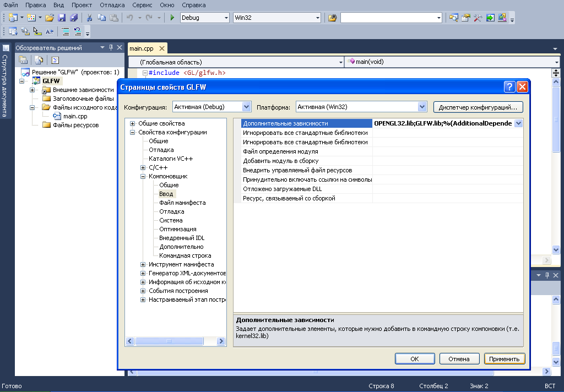564x392 pixels.
Task: Collapse the Свойства конфигурации node
Action: 132,132
